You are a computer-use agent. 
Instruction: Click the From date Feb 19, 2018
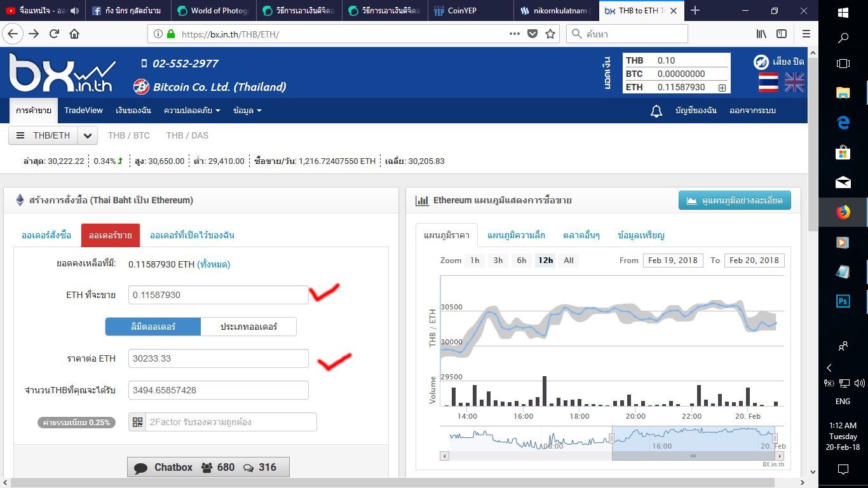(x=673, y=261)
